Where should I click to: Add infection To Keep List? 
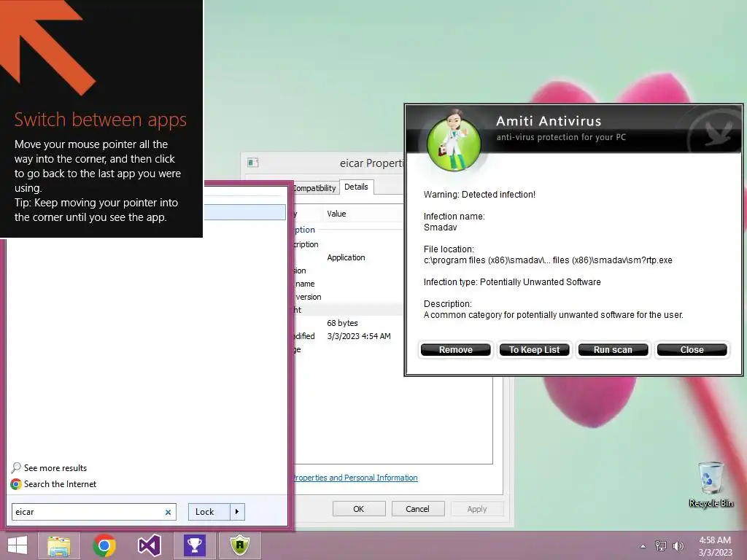tap(534, 349)
